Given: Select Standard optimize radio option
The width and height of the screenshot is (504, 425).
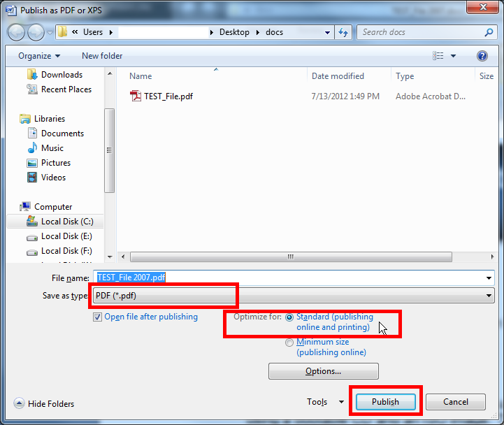Looking at the screenshot, I should coord(289,317).
